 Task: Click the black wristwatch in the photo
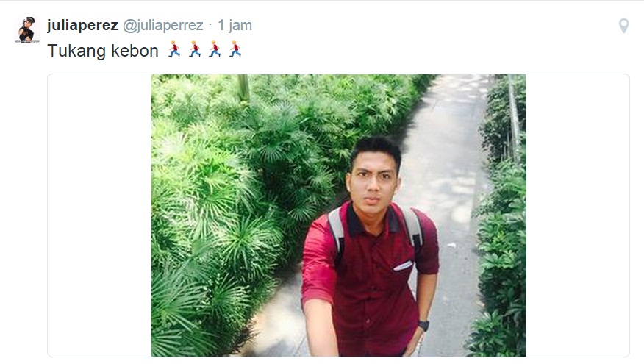pos(423,325)
